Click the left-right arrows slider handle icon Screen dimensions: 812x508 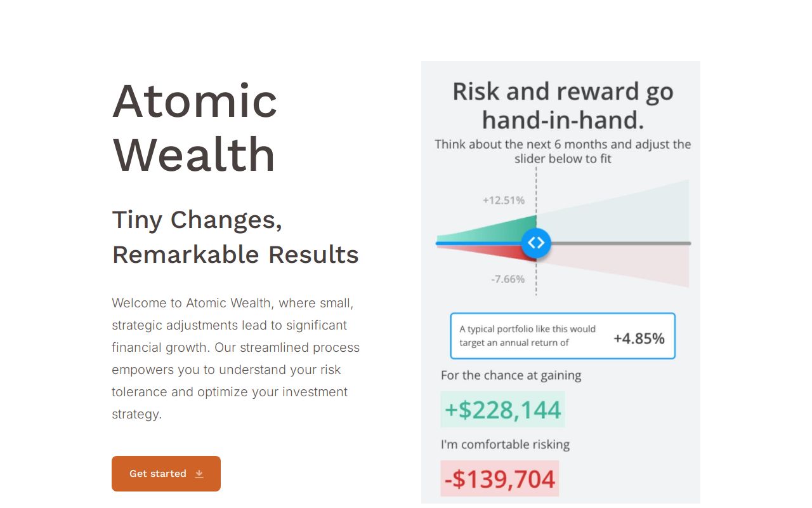pyautogui.click(x=536, y=243)
